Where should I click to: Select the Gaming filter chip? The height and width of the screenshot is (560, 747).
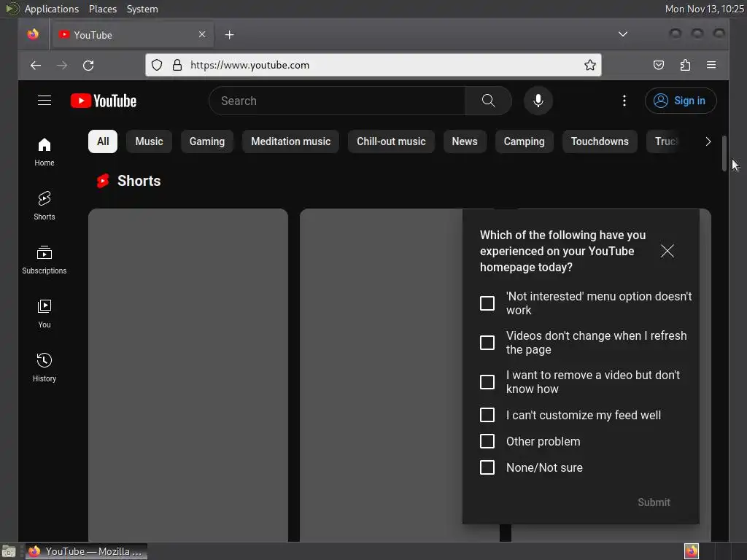coord(206,141)
